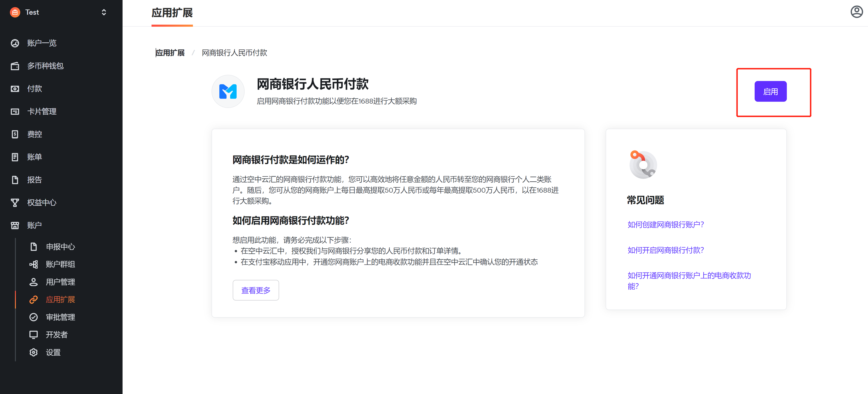This screenshot has width=868, height=394.
Task: Click 应用扩展 breadcrumb link
Action: tap(170, 53)
